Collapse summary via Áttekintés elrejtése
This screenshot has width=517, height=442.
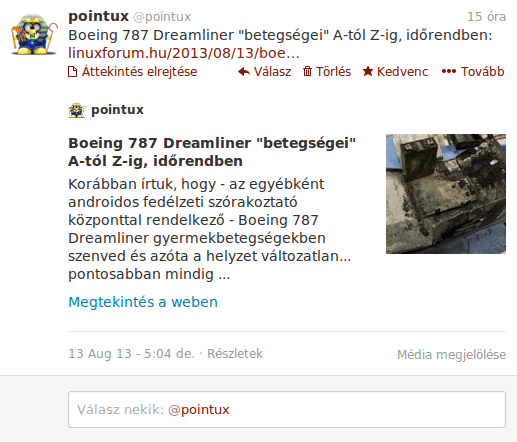click(x=139, y=72)
